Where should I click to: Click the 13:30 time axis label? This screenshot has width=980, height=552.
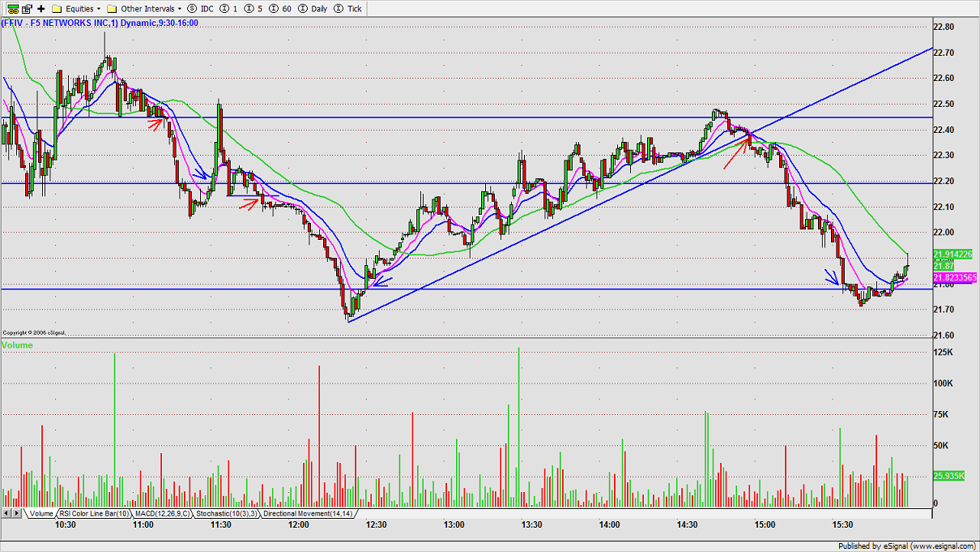(x=531, y=524)
